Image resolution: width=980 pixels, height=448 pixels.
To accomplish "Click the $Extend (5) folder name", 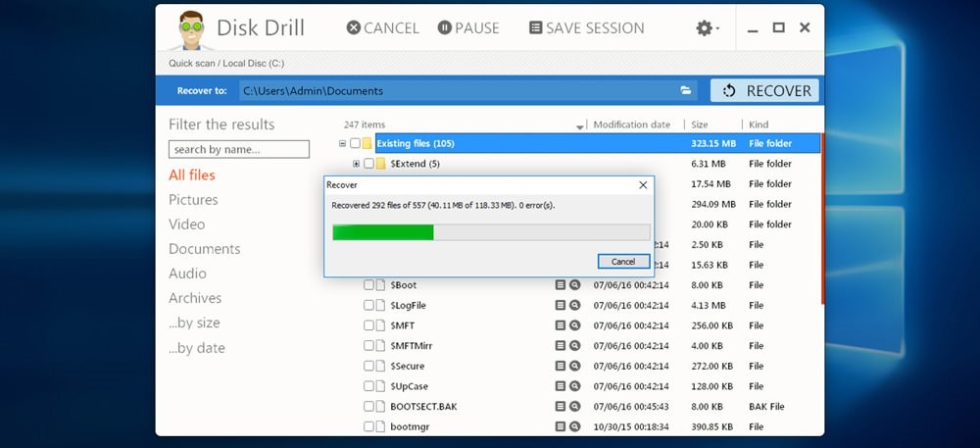I will tap(415, 164).
